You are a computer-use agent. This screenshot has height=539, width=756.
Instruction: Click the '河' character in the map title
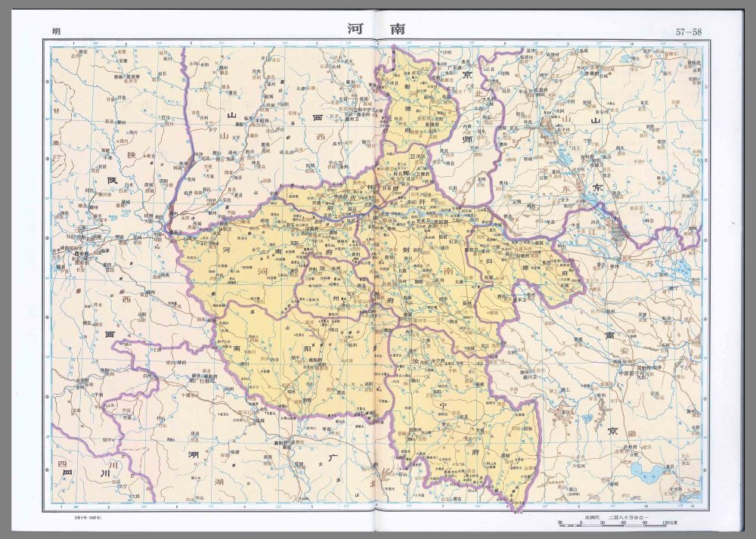point(356,29)
